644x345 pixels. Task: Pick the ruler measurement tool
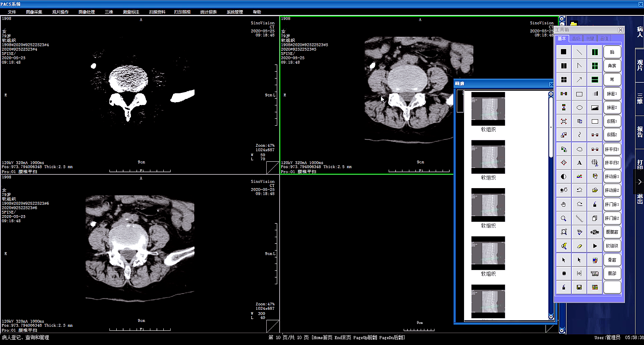[579, 218]
